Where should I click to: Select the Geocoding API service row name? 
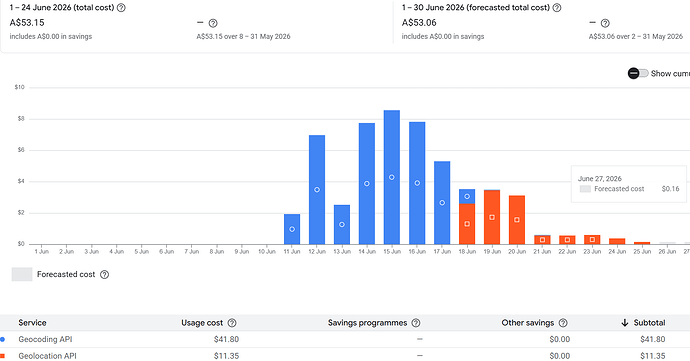(45, 339)
